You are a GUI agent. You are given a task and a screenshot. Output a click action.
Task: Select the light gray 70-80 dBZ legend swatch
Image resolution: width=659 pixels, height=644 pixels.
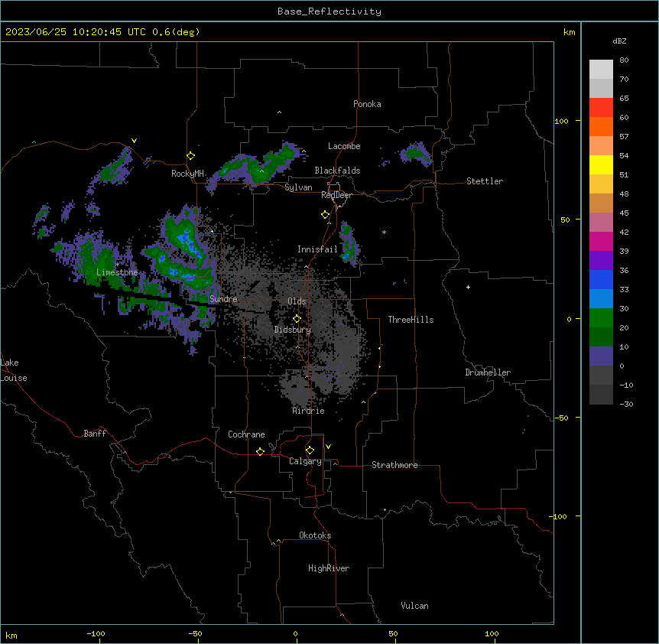point(601,70)
